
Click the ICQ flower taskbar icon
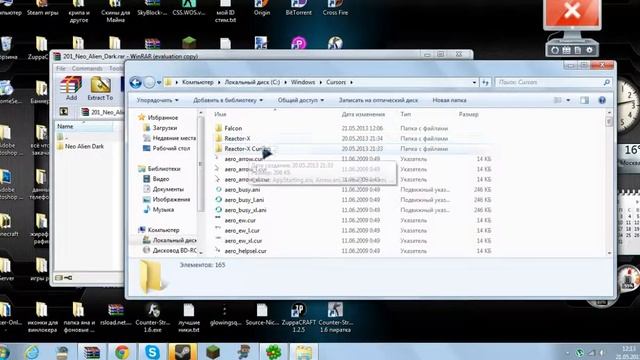[x=273, y=351]
